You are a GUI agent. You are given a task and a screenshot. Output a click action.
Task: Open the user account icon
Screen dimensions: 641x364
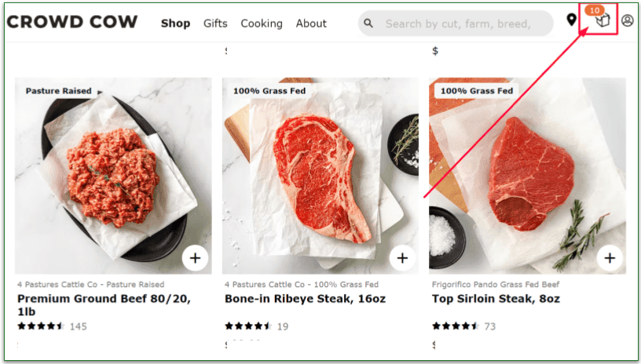627,21
